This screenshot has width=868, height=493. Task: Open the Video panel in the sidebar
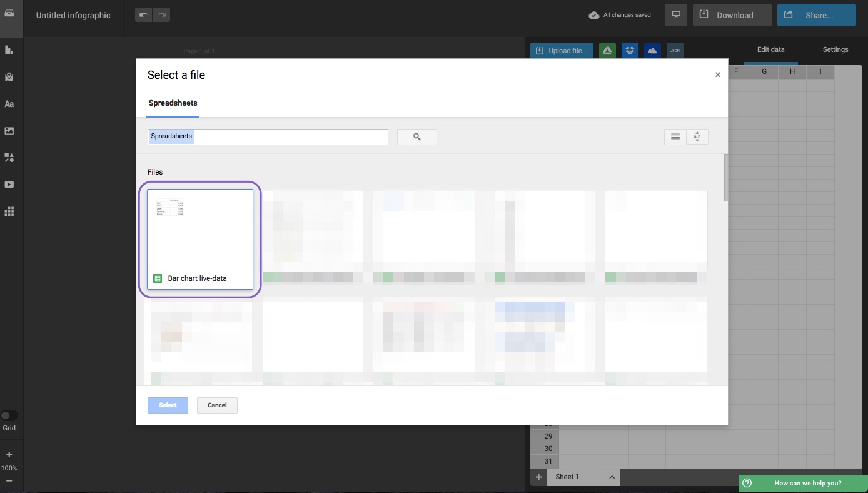tap(9, 185)
